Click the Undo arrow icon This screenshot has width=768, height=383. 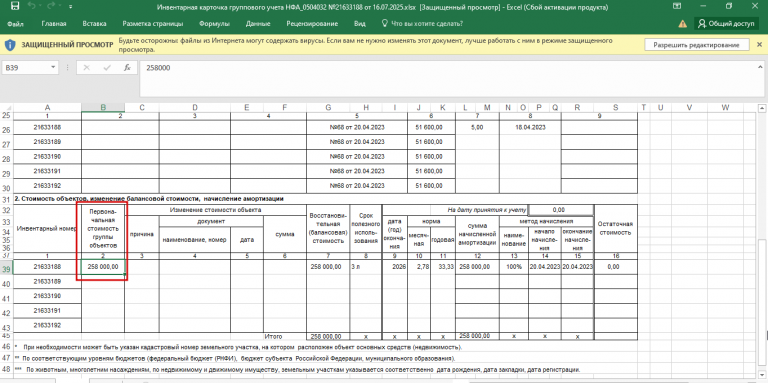click(x=32, y=7)
